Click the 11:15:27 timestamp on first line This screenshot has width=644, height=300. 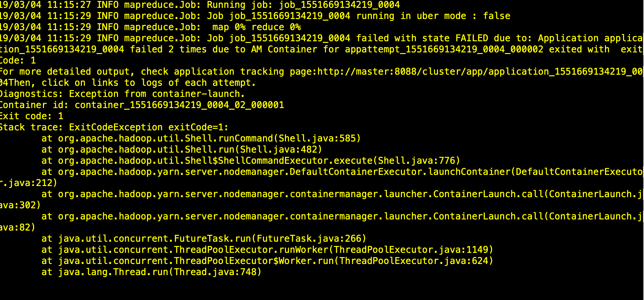pyautogui.click(x=69, y=5)
